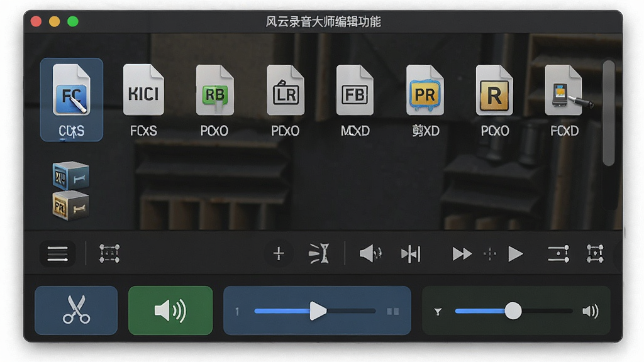Select the blue cube box icon
This screenshot has width=644, height=362.
point(70,176)
